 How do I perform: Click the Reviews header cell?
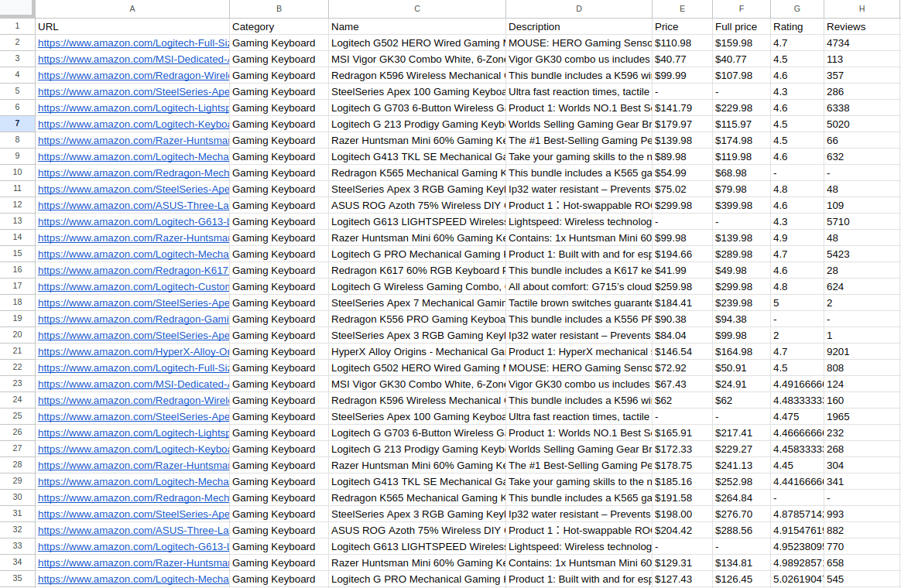[x=862, y=26]
